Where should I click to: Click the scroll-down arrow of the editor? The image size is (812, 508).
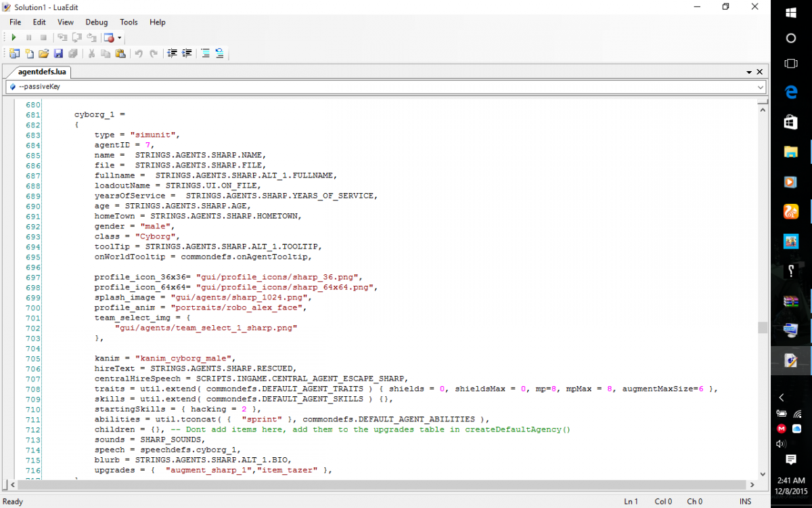click(763, 474)
